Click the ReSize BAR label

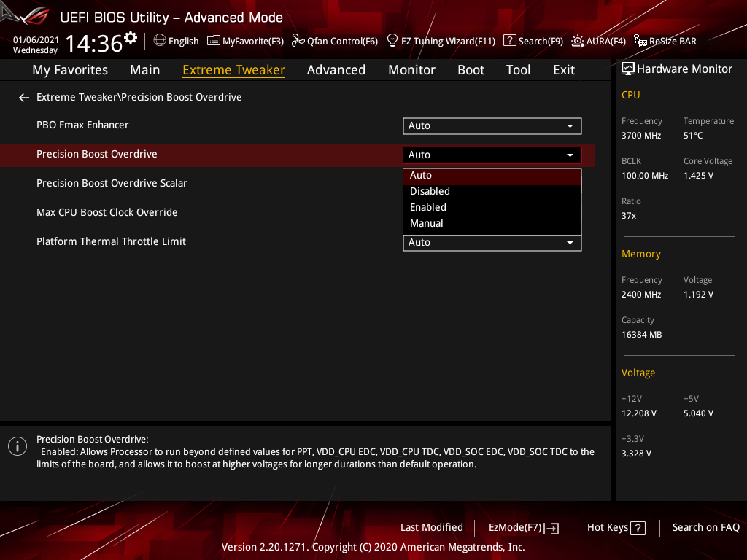click(x=673, y=41)
